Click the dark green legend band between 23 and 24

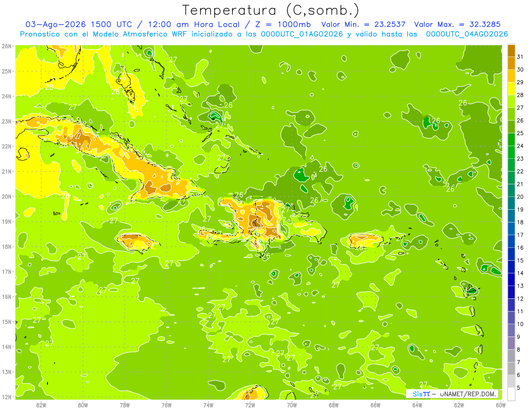511,152
